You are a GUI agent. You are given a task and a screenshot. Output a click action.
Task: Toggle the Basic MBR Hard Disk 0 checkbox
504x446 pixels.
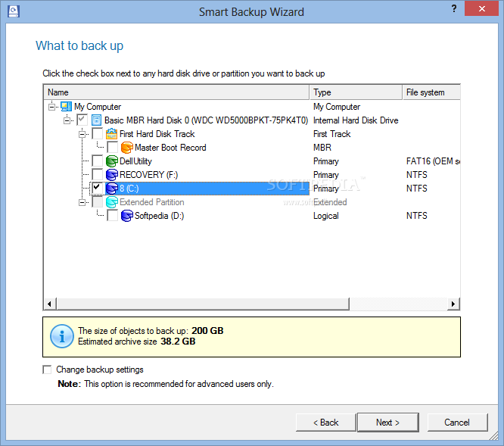tap(82, 120)
